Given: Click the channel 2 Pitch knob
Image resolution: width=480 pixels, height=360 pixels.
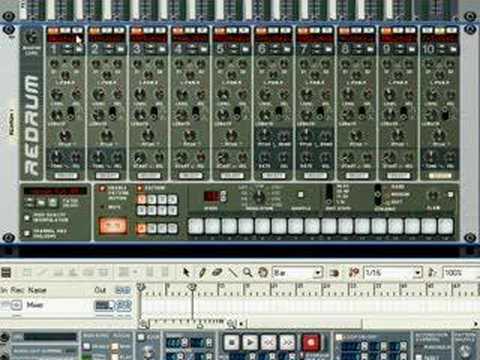Looking at the screenshot, I should click(107, 136).
